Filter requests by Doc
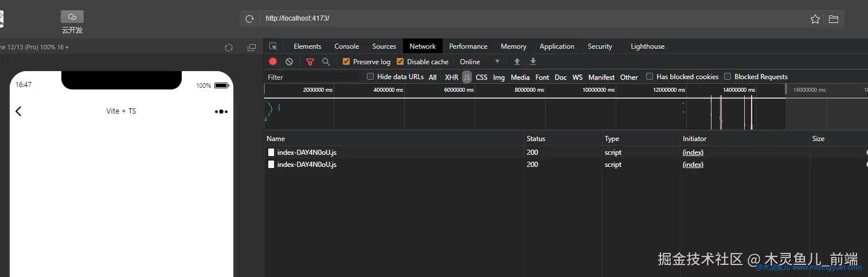Screen dimensions: 868x277 pyautogui.click(x=561, y=77)
